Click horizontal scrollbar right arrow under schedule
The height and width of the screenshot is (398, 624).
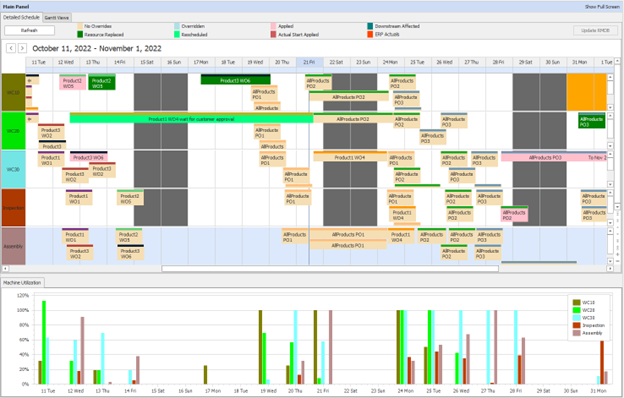[610, 269]
